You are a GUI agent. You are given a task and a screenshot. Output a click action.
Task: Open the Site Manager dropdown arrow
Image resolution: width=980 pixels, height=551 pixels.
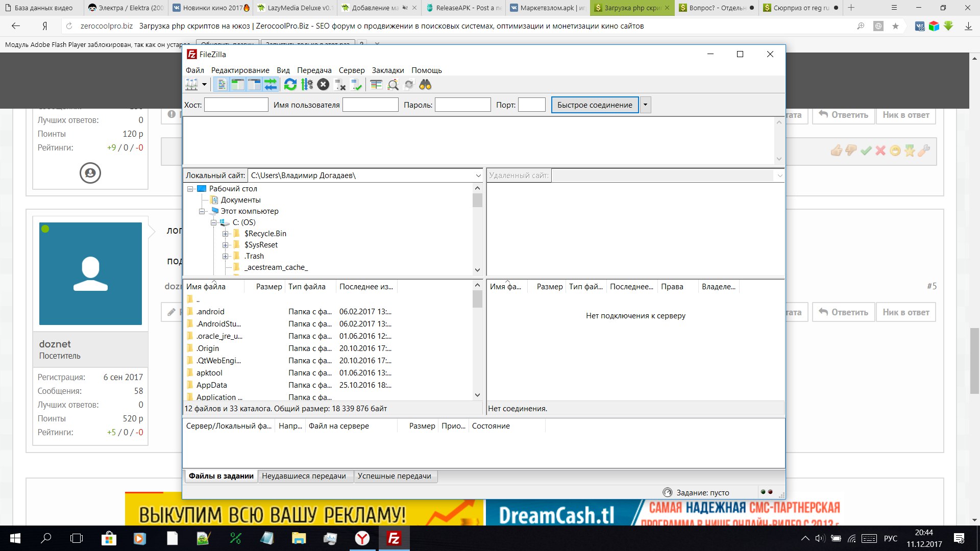pos(204,85)
